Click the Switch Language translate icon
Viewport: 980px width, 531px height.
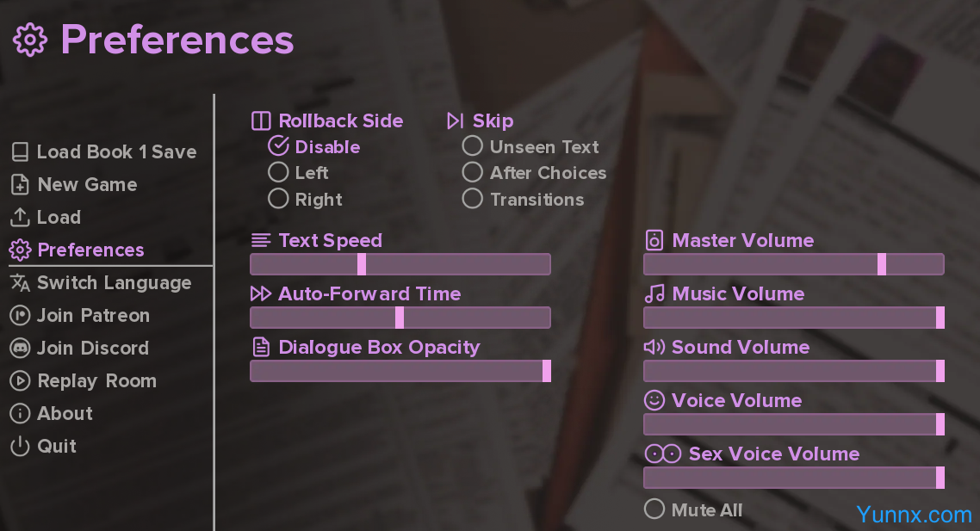click(x=20, y=283)
